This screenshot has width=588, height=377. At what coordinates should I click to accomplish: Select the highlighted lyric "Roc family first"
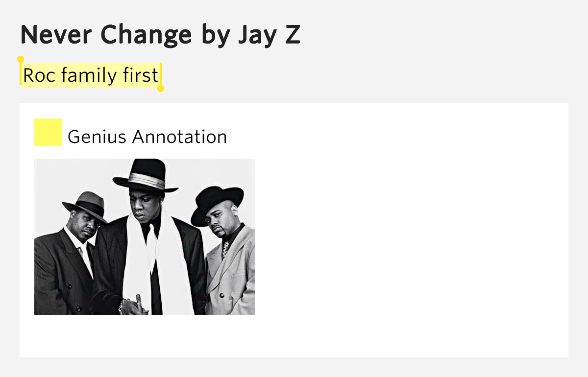point(91,75)
